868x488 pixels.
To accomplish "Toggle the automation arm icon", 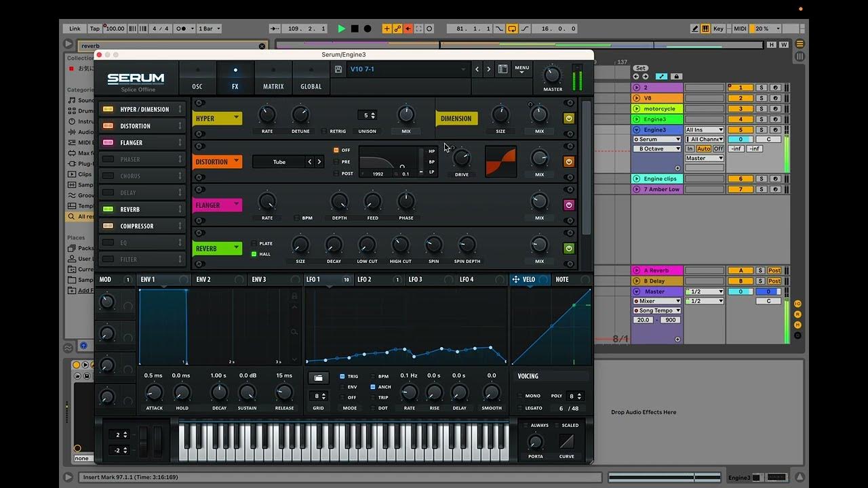I will (x=397, y=28).
